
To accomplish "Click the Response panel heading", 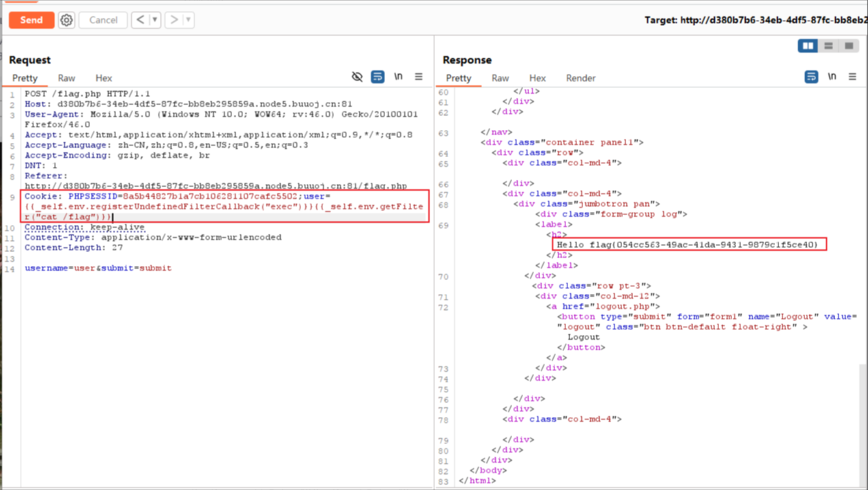I will (x=467, y=59).
